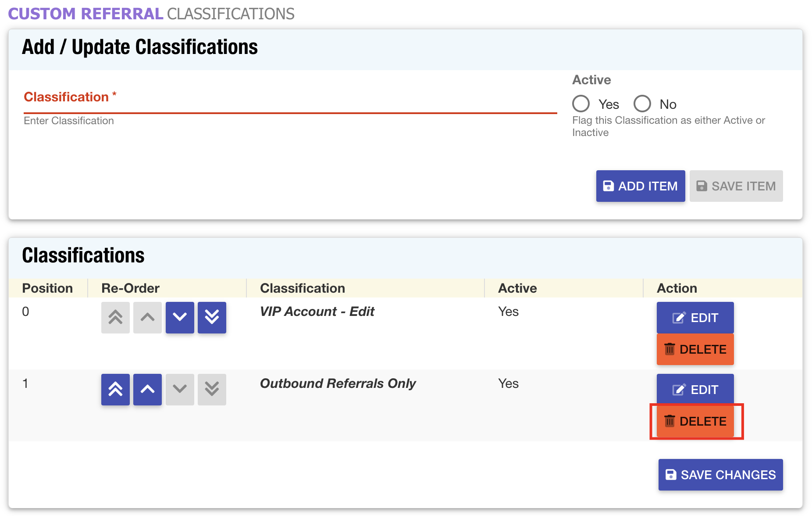This screenshot has width=812, height=516.
Task: Select "No" to mark classification Inactive
Action: [x=642, y=104]
